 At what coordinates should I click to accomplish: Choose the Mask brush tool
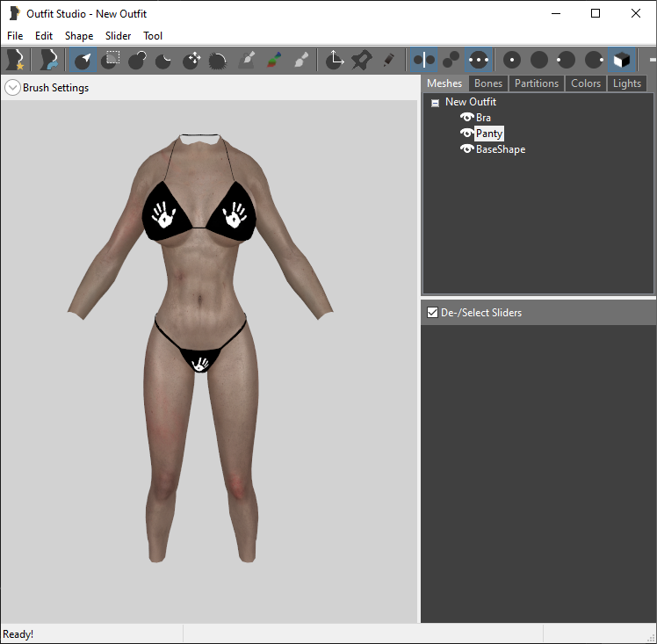pos(111,60)
